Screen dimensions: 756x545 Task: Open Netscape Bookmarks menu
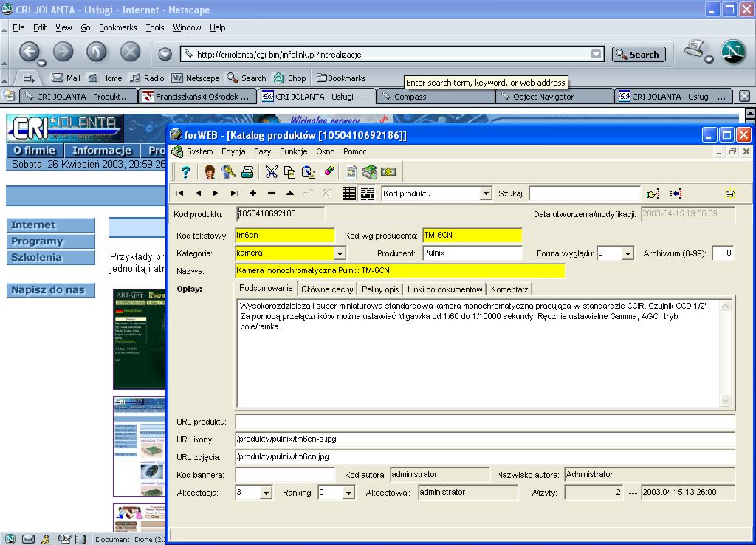pos(117,27)
